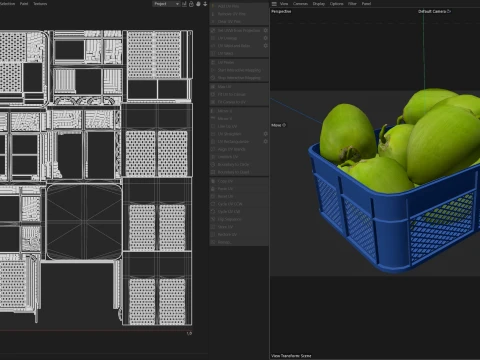480x360 pixels.
Task: Choose Mirror V command
Action: [239, 118]
